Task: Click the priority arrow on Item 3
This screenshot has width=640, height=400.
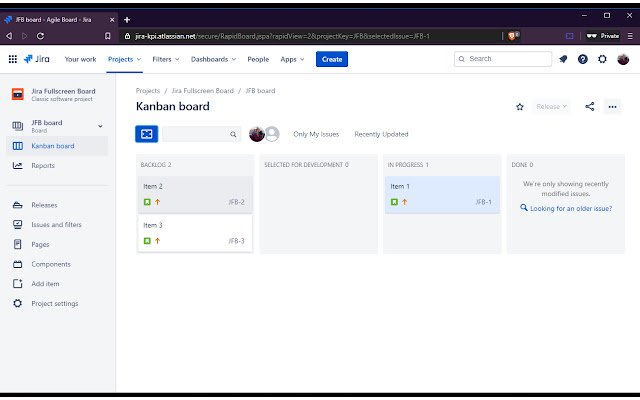Action: (x=158, y=241)
